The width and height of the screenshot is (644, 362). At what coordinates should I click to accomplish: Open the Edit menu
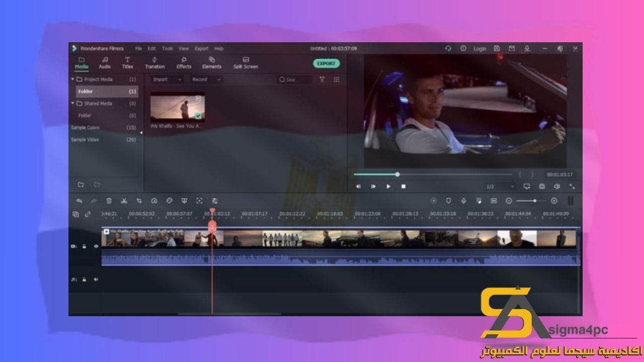tap(151, 49)
